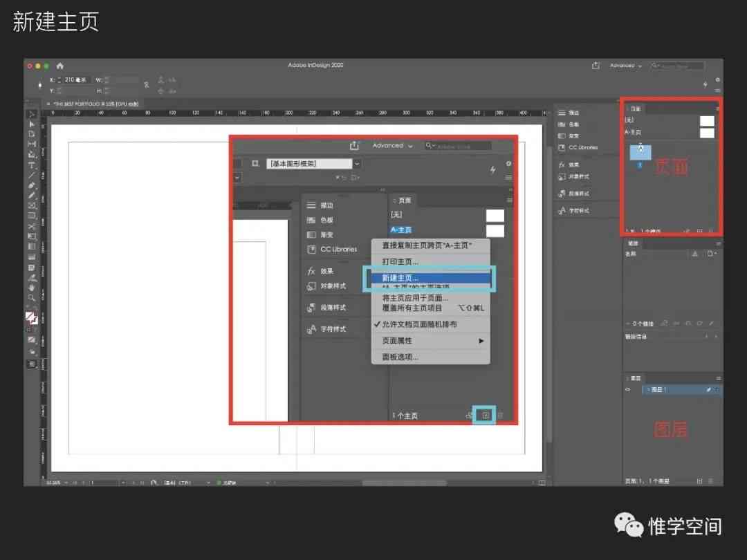747x560 pixels.
Task: Choose 新建主页... menu item
Action: click(x=430, y=278)
